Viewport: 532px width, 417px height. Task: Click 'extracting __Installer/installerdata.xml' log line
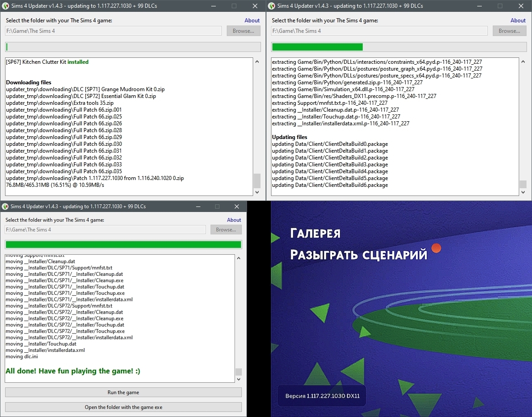click(x=341, y=124)
